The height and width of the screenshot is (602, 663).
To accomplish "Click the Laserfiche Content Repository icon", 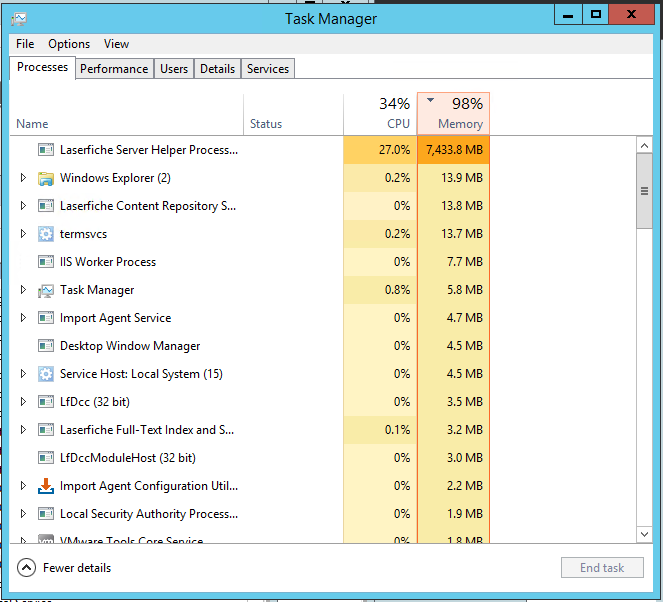I will coord(46,206).
